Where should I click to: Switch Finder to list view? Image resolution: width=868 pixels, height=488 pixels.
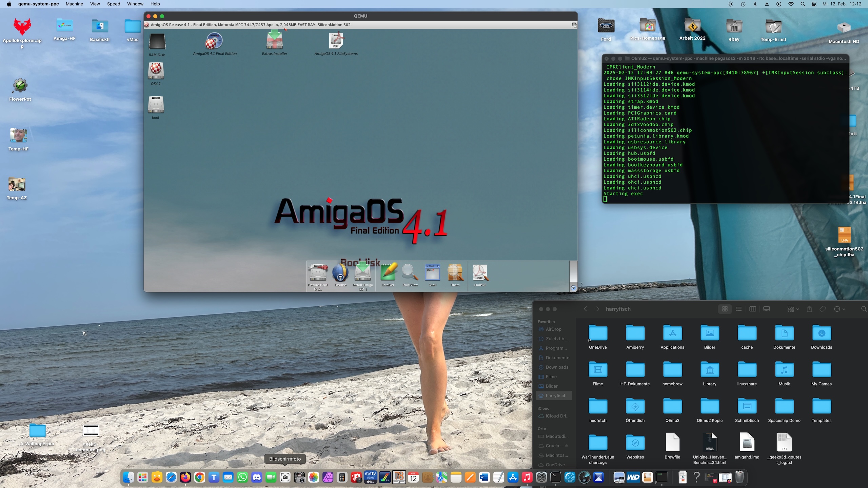point(739,309)
